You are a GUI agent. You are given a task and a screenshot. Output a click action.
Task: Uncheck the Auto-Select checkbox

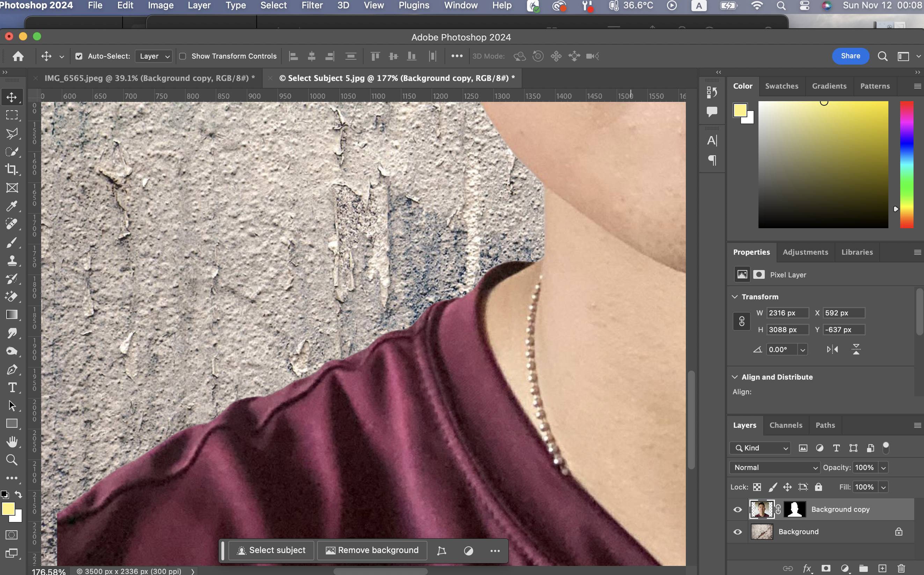pyautogui.click(x=79, y=56)
